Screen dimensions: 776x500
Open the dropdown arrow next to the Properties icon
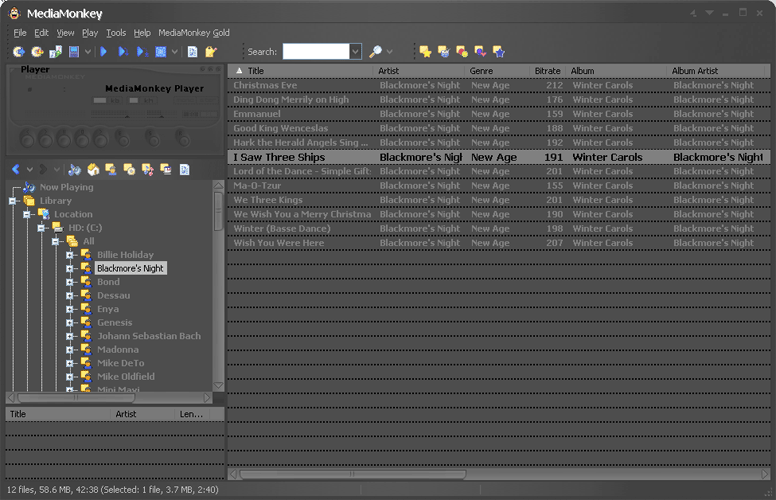point(174,51)
